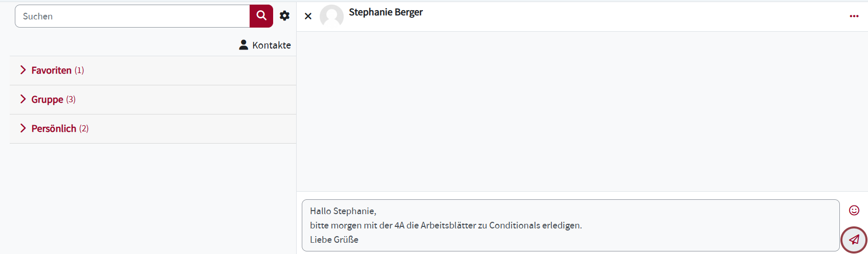Open the three-dot conversation menu
Screen dimensions: 868x254
tap(854, 16)
